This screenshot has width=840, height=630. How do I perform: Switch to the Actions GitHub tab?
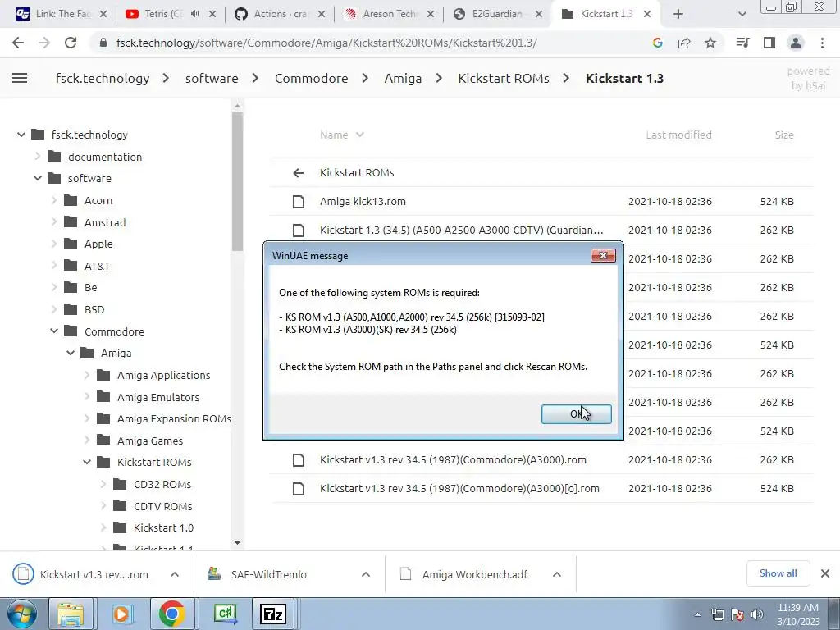point(281,14)
